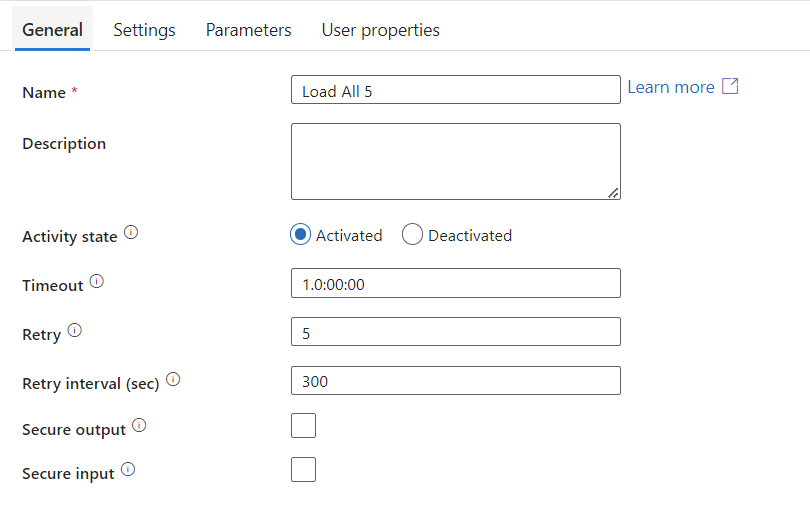Image resolution: width=810 pixels, height=508 pixels.
Task: Click the info icon next to Activity state
Action: (x=131, y=233)
